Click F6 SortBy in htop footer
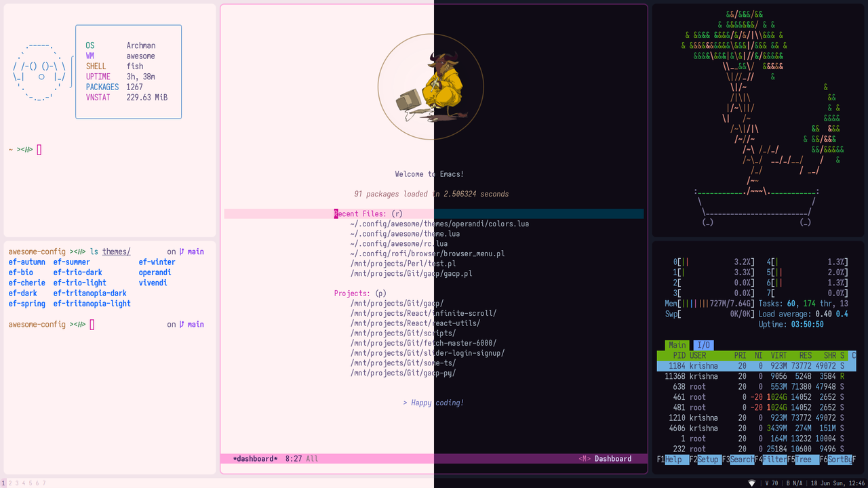The width and height of the screenshot is (868, 488). (836, 460)
